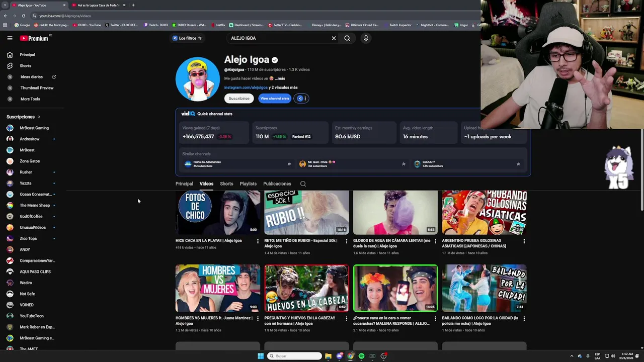Open the YouTube hamburger guide menu
This screenshot has height=362, width=644.
click(x=10, y=38)
